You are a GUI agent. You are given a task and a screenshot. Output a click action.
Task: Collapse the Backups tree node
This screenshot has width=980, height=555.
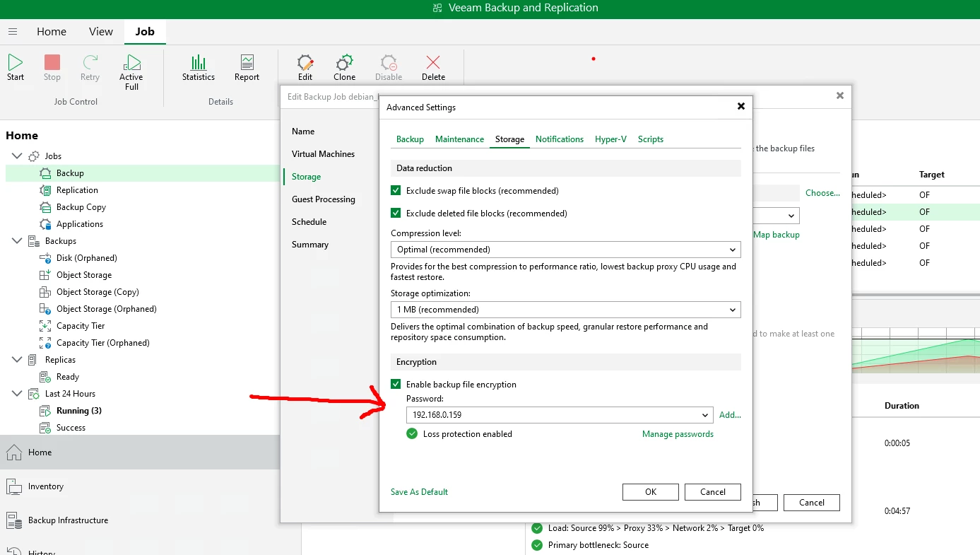click(17, 241)
